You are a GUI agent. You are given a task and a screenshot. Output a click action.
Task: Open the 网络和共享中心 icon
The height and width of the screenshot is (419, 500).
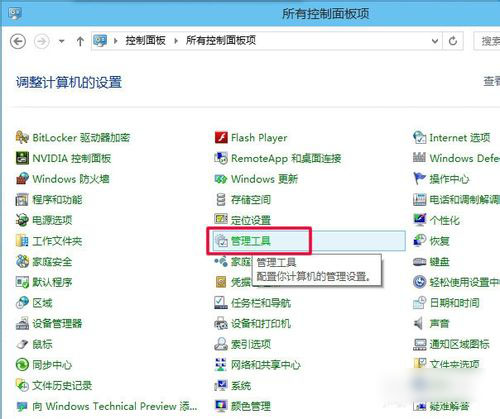click(x=221, y=365)
